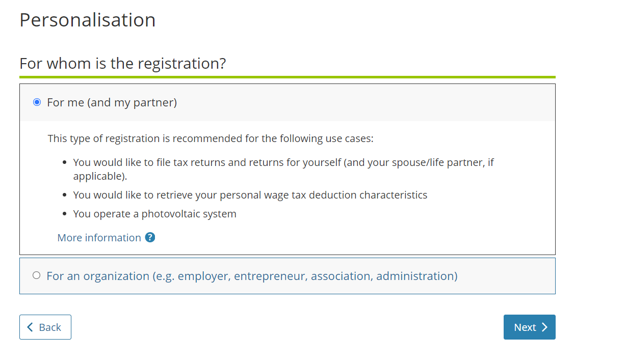
Task: Open the 'More information' link
Action: click(x=99, y=238)
